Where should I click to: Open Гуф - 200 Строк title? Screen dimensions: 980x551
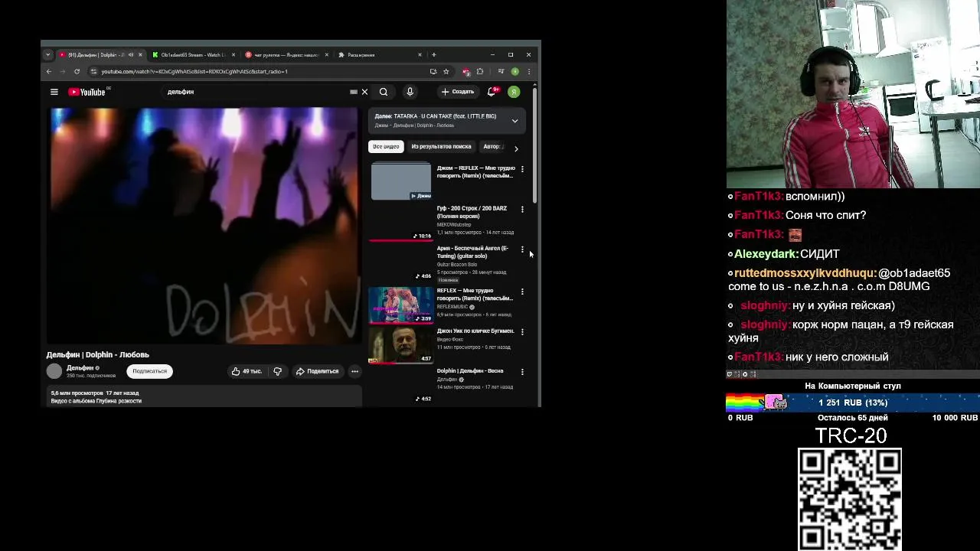(472, 212)
